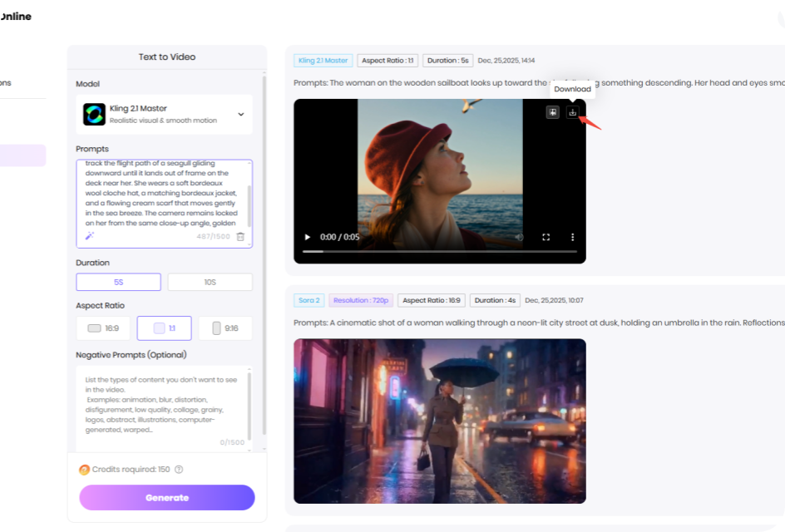This screenshot has width=785, height=532.
Task: Click the Generate button
Action: point(167,497)
